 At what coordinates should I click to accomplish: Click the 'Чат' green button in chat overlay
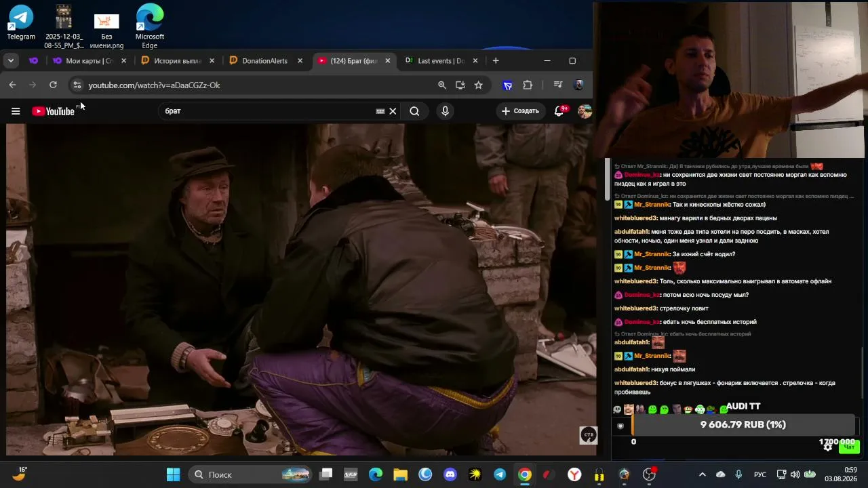pyautogui.click(x=849, y=447)
